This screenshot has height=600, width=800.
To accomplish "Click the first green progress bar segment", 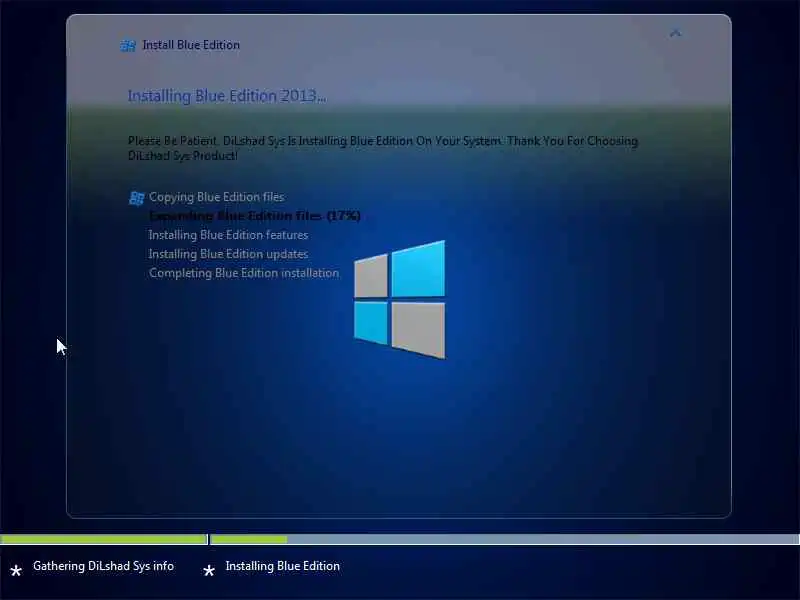I will tap(103, 539).
